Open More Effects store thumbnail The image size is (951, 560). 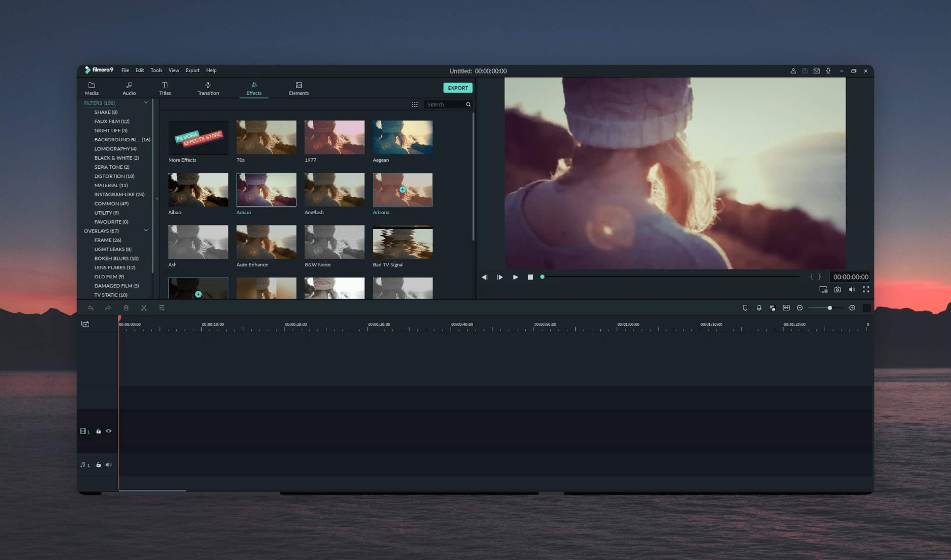pos(198,137)
